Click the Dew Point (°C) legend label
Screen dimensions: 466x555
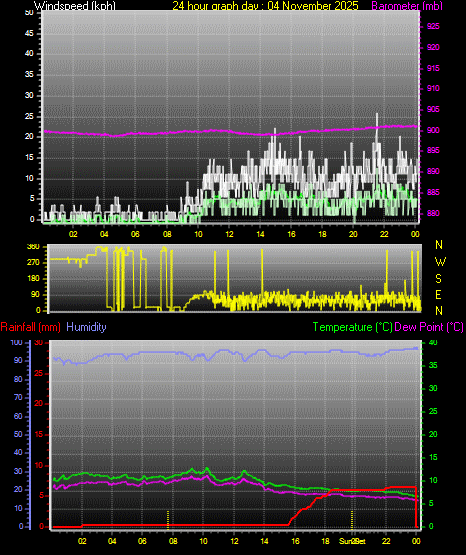click(429, 327)
